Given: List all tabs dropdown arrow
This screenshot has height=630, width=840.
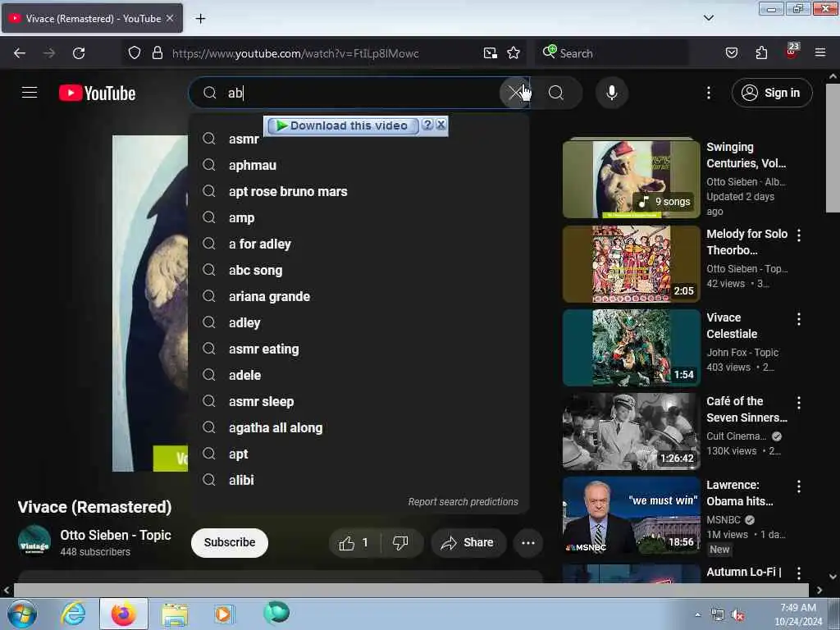Looking at the screenshot, I should (708, 18).
